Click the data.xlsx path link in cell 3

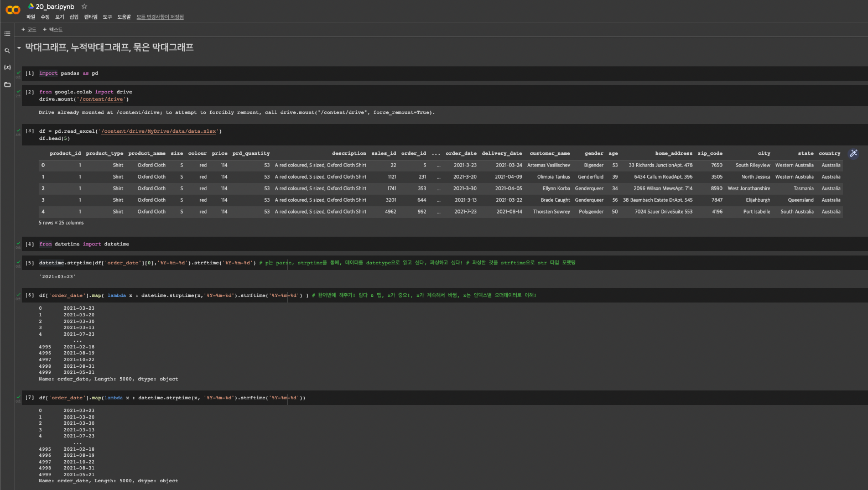tap(159, 131)
